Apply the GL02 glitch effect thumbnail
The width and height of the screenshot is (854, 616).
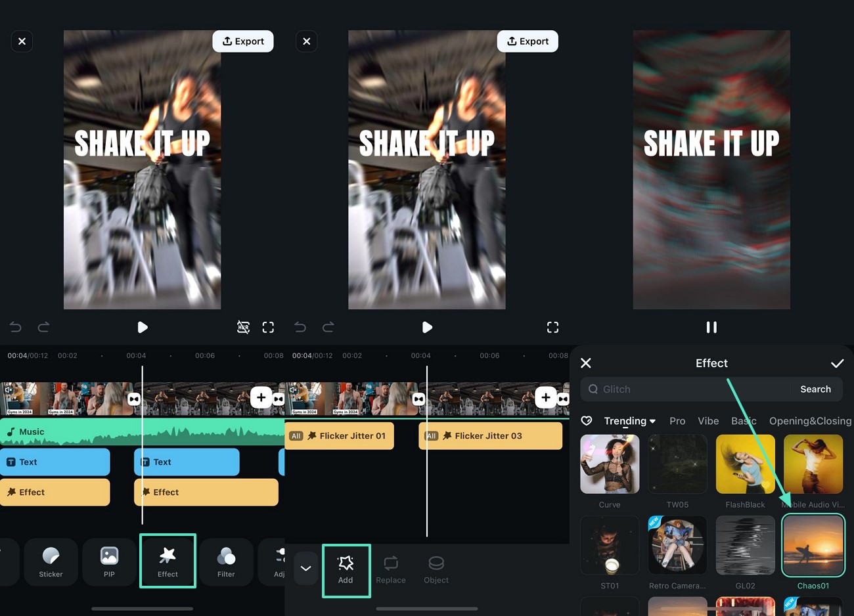pos(745,545)
